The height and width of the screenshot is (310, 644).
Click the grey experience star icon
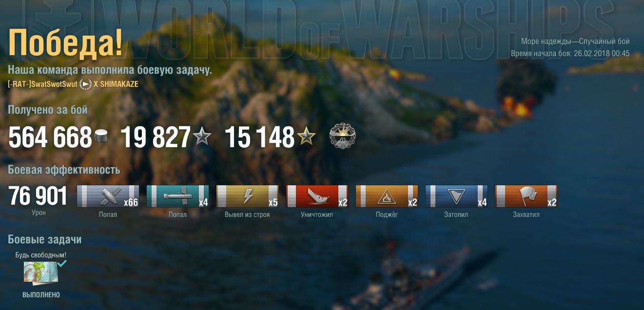202,137
